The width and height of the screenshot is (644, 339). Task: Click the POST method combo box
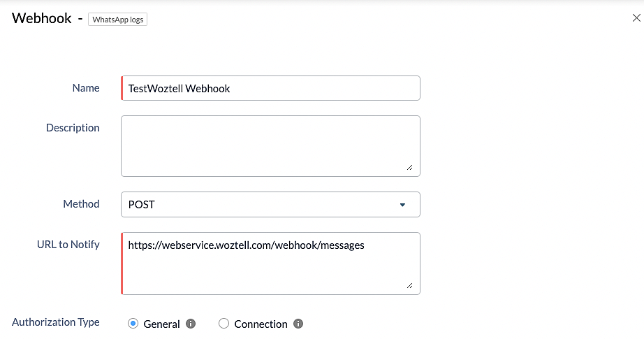coord(270,204)
